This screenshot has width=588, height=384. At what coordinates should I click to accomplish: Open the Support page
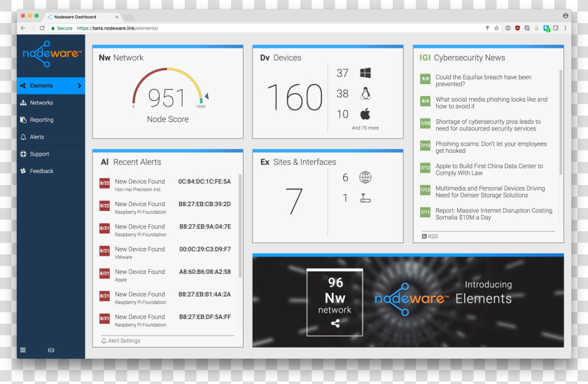point(50,154)
